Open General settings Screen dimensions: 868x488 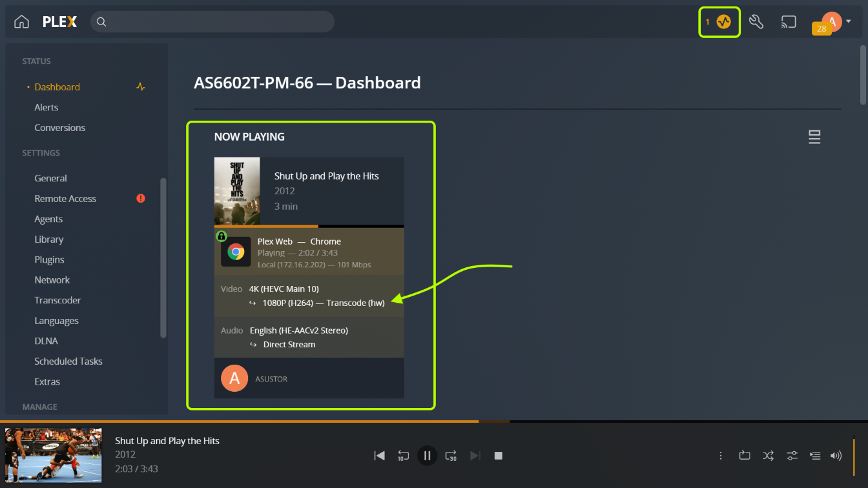click(x=50, y=178)
